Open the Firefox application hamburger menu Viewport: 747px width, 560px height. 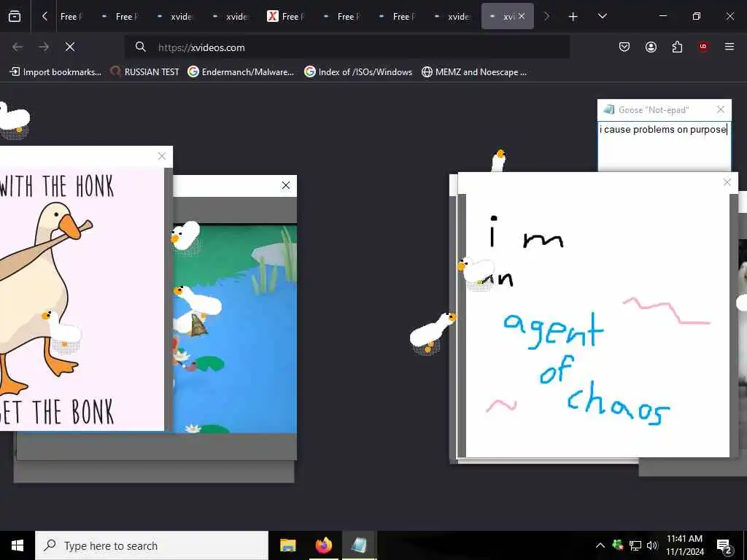point(729,47)
